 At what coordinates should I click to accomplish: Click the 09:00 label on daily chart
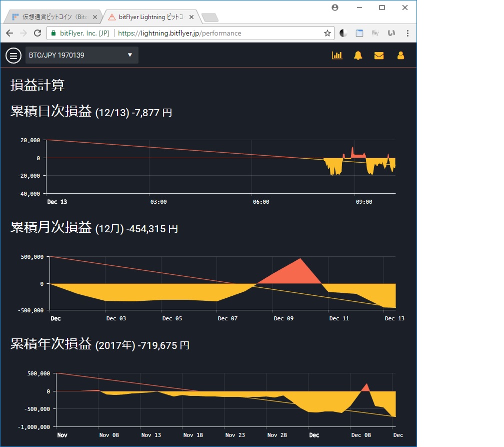coord(364,202)
